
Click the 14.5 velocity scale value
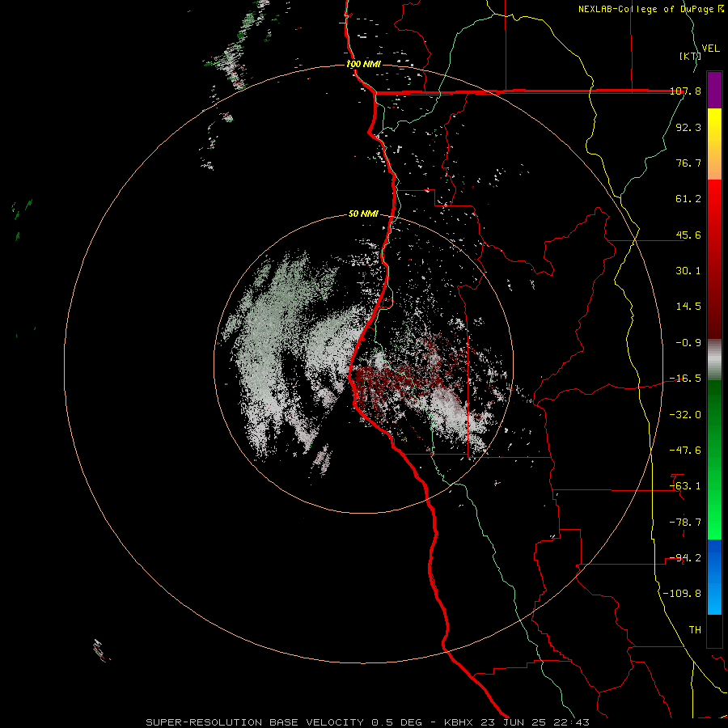pos(688,307)
